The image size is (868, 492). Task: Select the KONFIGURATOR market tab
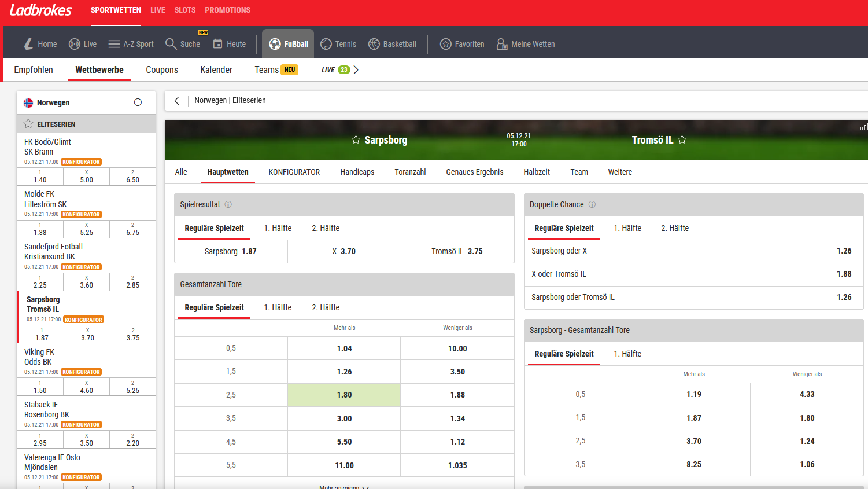(294, 172)
